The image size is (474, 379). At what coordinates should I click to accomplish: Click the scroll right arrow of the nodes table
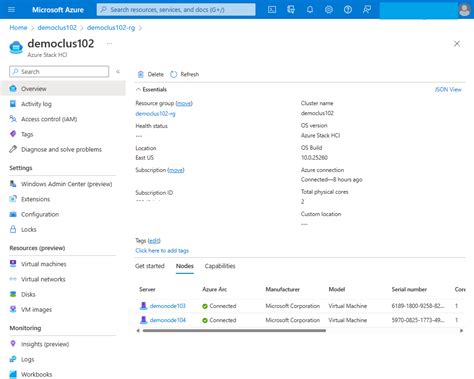(462, 331)
